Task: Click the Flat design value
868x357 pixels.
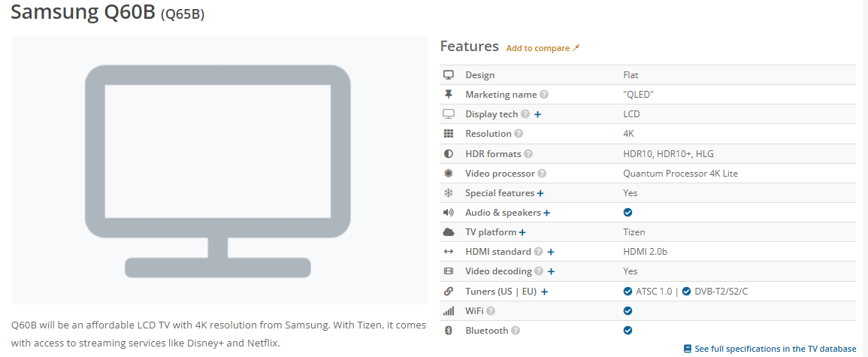Action: click(x=631, y=74)
